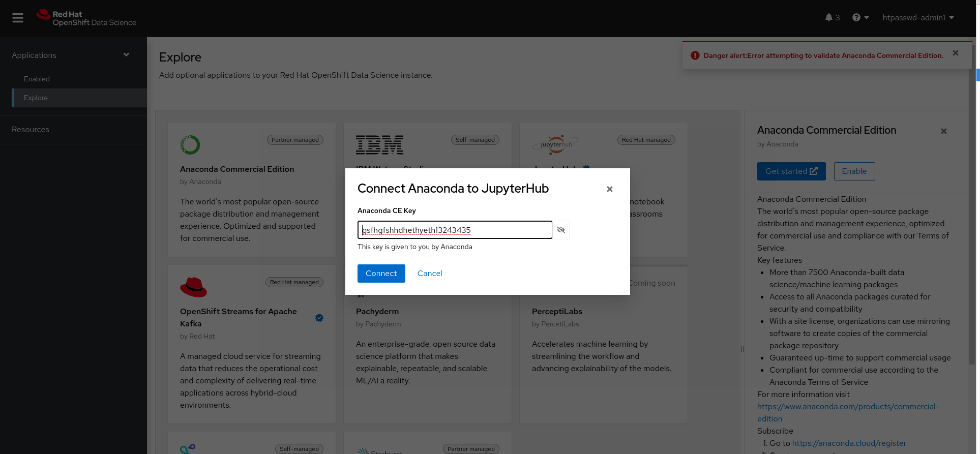Select Enabled in the sidebar
This screenshot has width=980, height=454.
coord(37,79)
